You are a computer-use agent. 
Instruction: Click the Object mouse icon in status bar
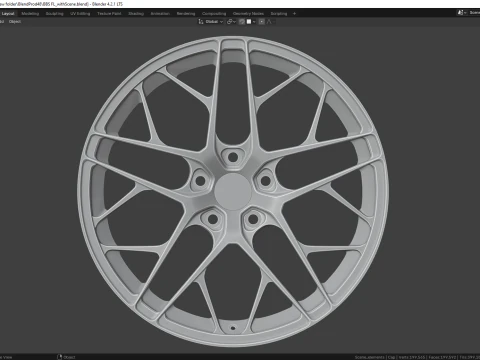click(x=60, y=357)
